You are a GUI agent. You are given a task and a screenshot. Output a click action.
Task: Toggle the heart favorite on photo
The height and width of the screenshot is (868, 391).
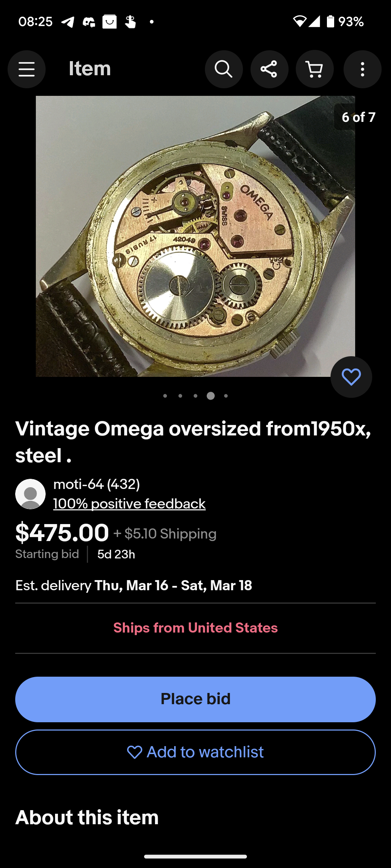[351, 377]
